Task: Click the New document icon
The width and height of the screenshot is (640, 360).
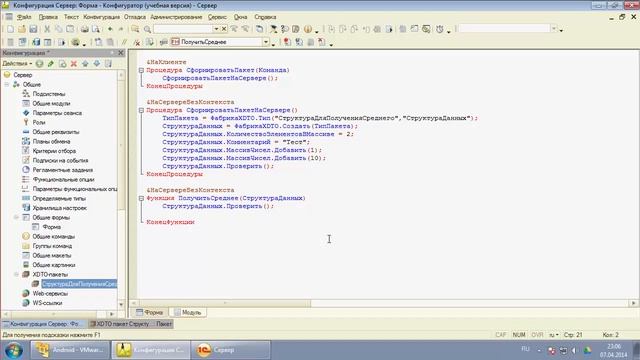Action: pos(10,29)
